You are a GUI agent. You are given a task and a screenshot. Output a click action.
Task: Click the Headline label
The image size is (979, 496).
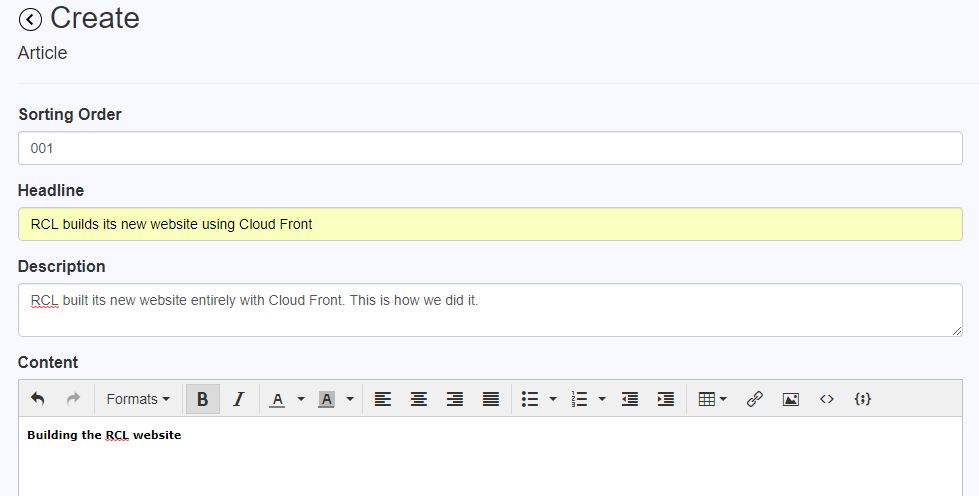[51, 190]
